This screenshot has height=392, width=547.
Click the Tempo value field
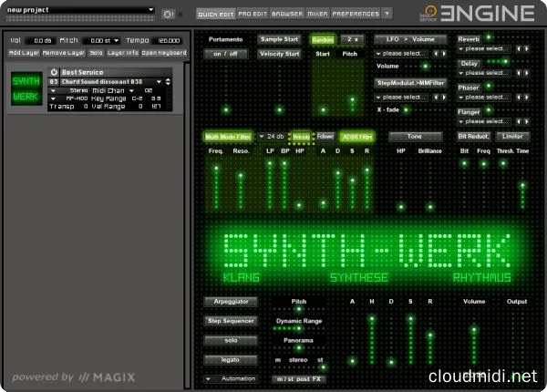click(x=168, y=41)
